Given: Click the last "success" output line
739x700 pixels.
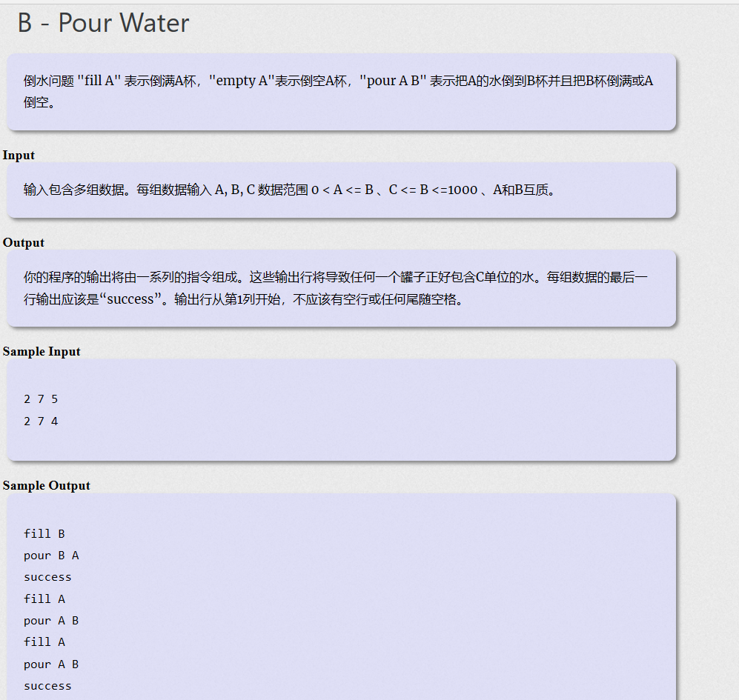Looking at the screenshot, I should [x=47, y=686].
